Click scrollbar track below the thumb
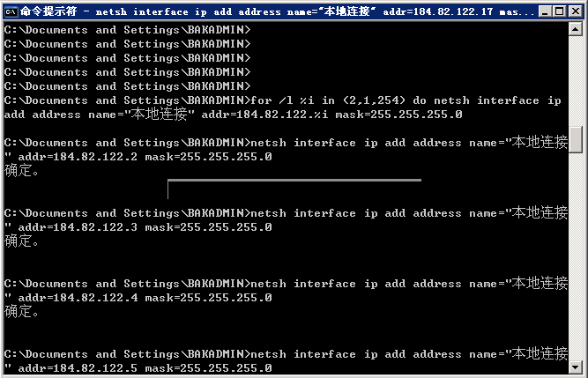The image size is (588, 378). coord(576,256)
